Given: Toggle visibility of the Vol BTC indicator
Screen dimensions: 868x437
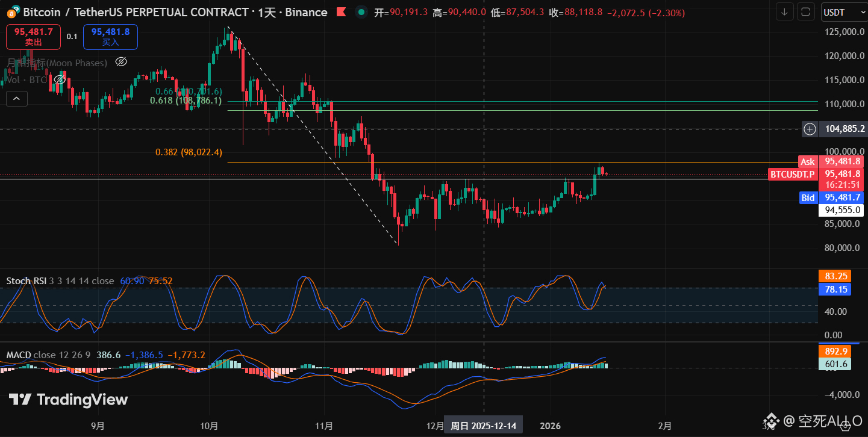Looking at the screenshot, I should [x=59, y=79].
